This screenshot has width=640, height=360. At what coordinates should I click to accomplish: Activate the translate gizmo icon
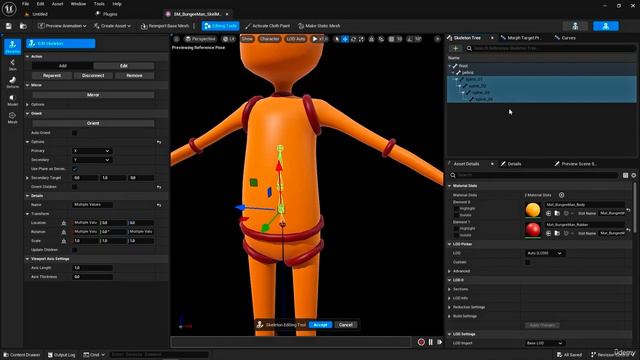pos(345,39)
